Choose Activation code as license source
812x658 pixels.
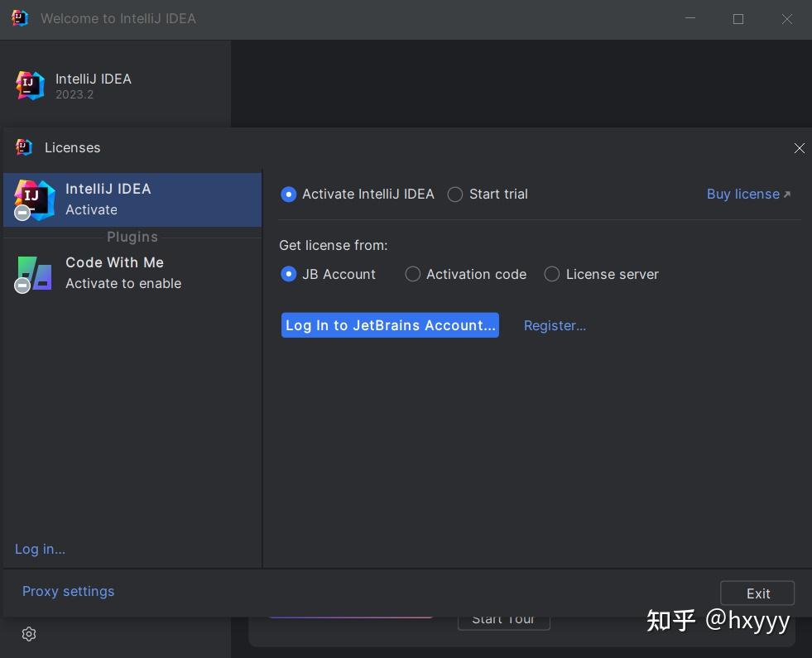pyautogui.click(x=412, y=274)
